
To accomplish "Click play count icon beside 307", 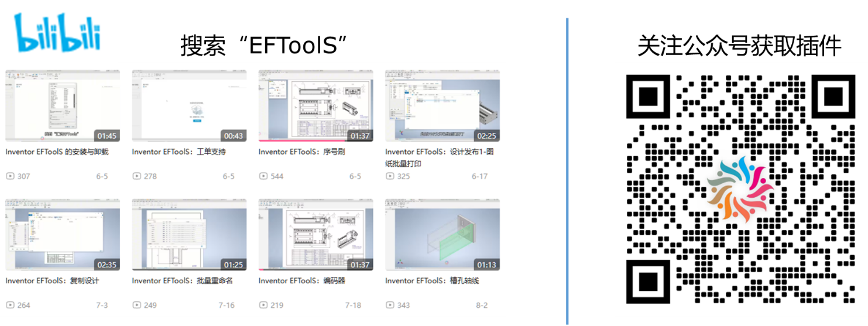I will pos(10,176).
